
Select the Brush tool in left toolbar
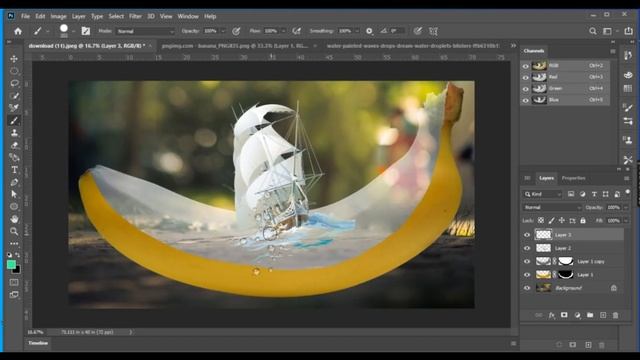(14, 120)
